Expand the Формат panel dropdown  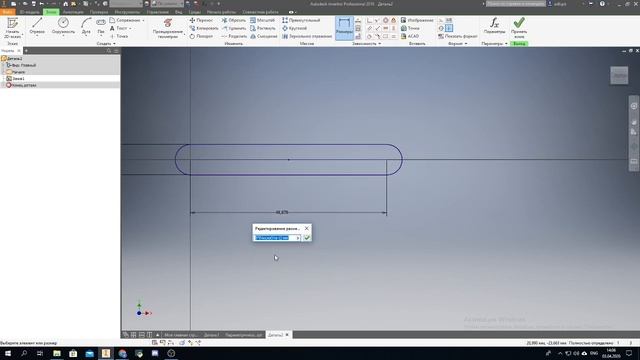[x=458, y=43]
